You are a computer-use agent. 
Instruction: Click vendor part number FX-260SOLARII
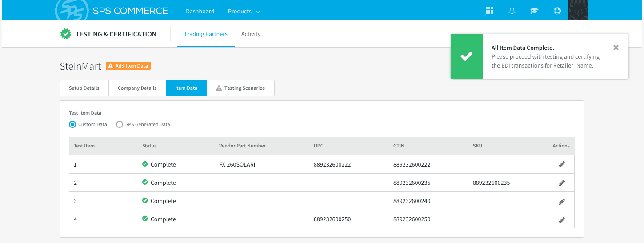click(x=238, y=164)
